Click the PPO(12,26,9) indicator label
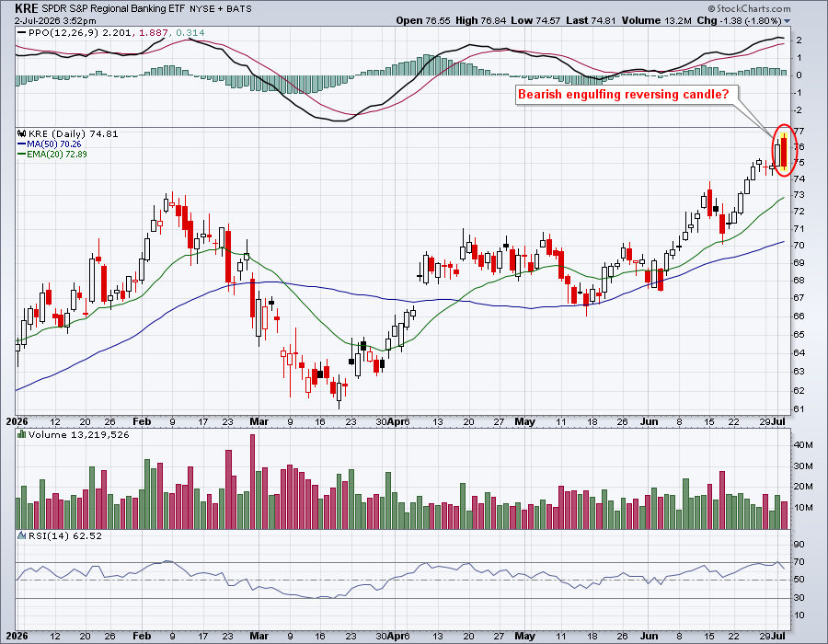The height and width of the screenshot is (644, 828). click(63, 33)
